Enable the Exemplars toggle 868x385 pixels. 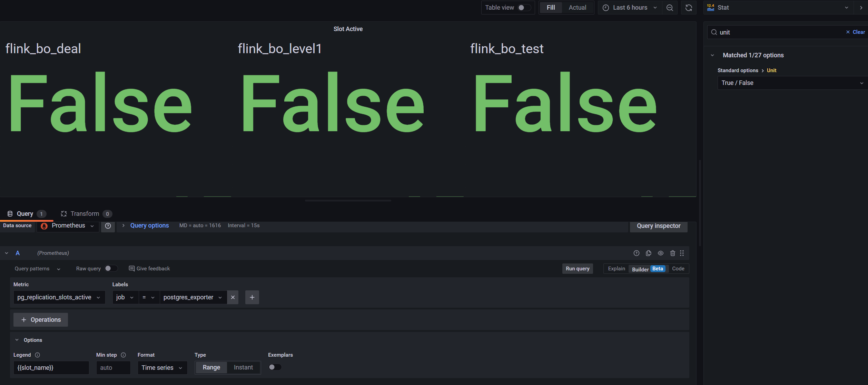(x=275, y=367)
